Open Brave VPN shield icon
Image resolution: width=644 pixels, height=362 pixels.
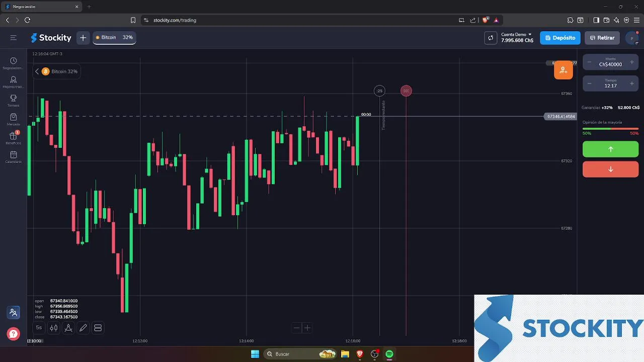pyautogui.click(x=626, y=20)
